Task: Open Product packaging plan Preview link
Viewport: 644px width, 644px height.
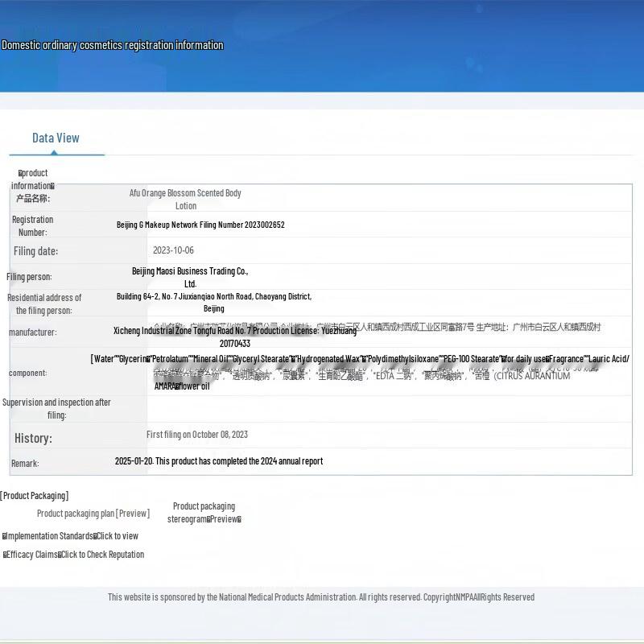Action: click(93, 513)
